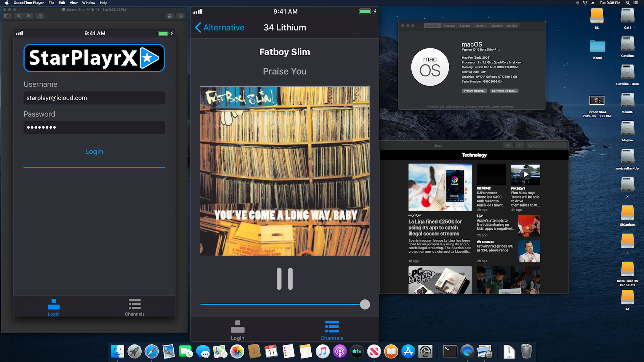Zoom out in the Preview window
The image size is (644, 362).
tap(19, 16)
